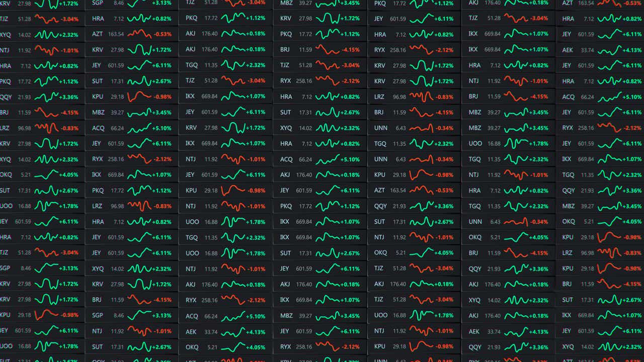
Task: Open SGP ticker between BRJ and NTJ rows
Action: [132, 316]
